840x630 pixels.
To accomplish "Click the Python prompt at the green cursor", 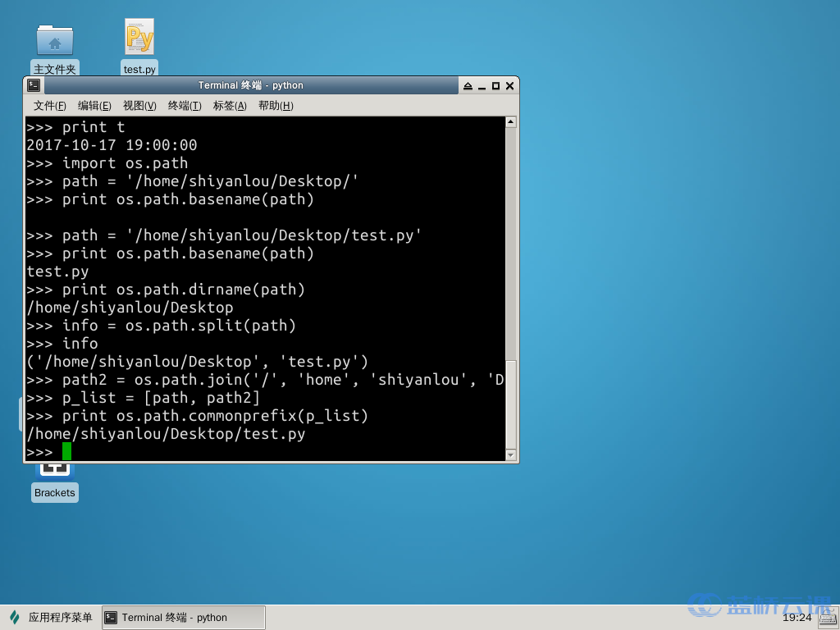I will pyautogui.click(x=66, y=452).
